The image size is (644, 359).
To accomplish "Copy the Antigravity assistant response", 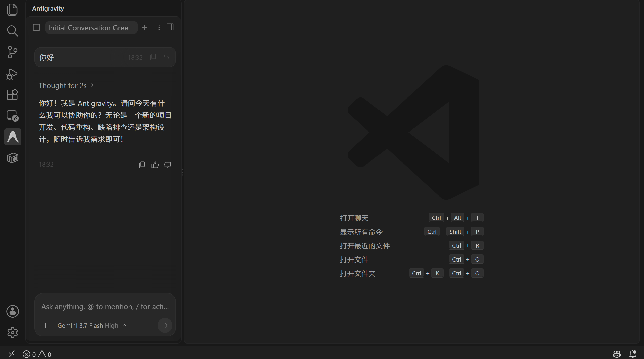I will click(x=142, y=165).
